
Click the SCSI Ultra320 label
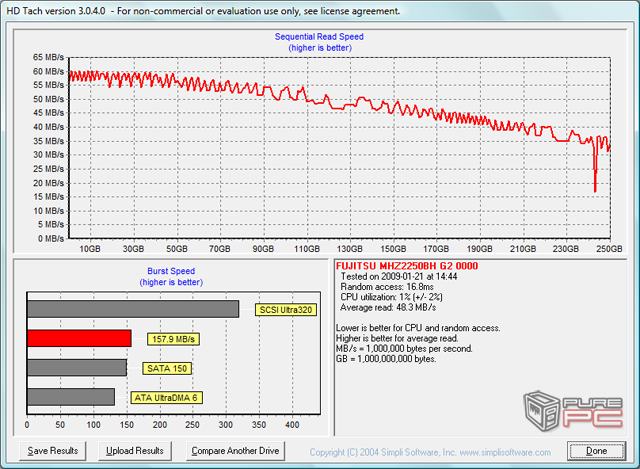pyautogui.click(x=284, y=310)
